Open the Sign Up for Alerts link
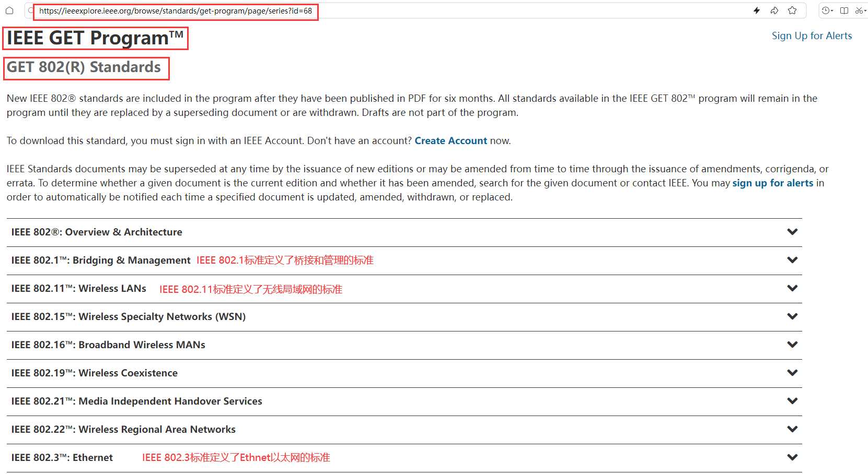The image size is (868, 474). [812, 35]
